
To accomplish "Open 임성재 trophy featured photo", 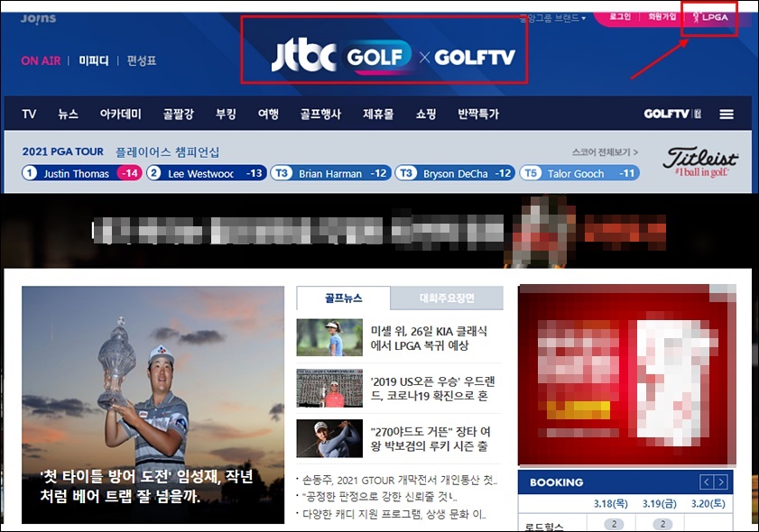I will pyautogui.click(x=153, y=405).
